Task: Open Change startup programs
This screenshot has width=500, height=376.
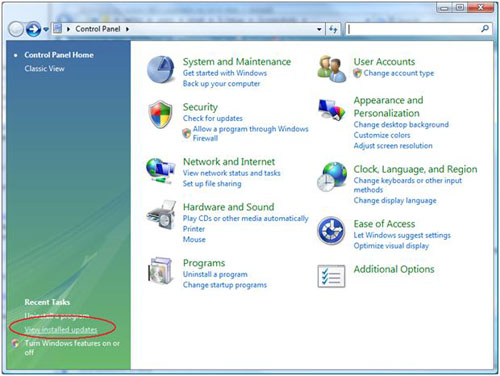Action: click(225, 285)
